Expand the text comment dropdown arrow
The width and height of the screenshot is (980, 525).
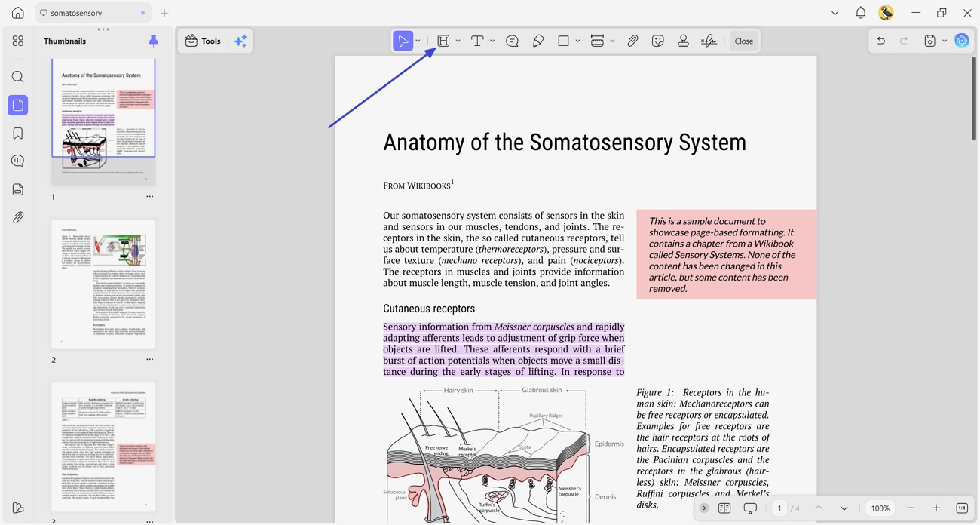tap(492, 41)
